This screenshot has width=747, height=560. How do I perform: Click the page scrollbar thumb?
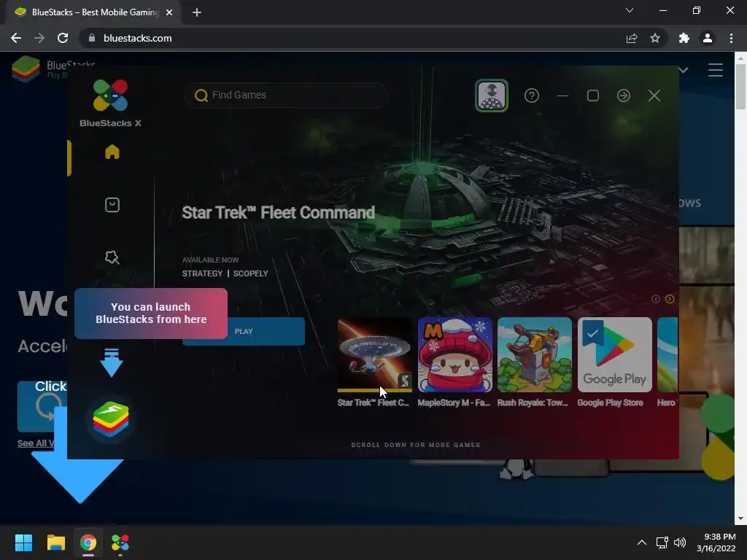[x=740, y=87]
